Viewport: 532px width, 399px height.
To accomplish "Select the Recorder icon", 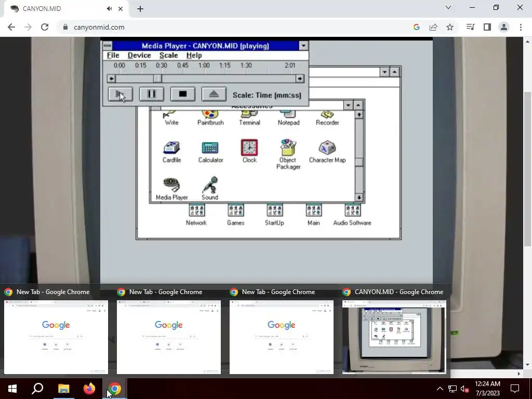I will point(327,117).
